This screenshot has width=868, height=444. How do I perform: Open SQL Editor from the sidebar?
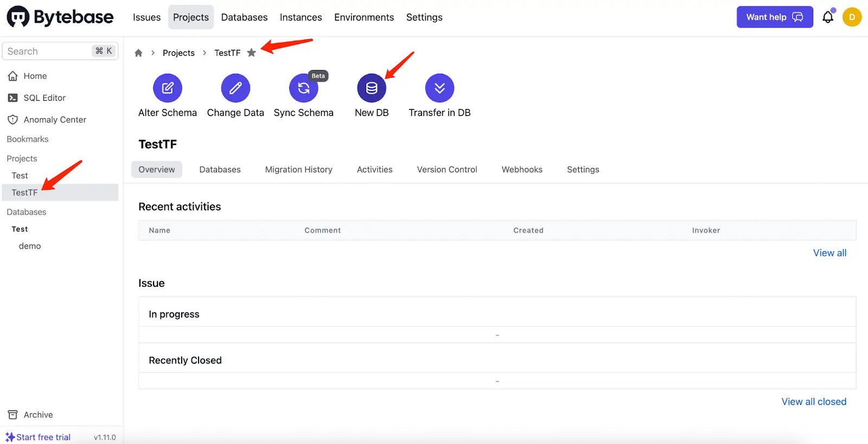[44, 98]
